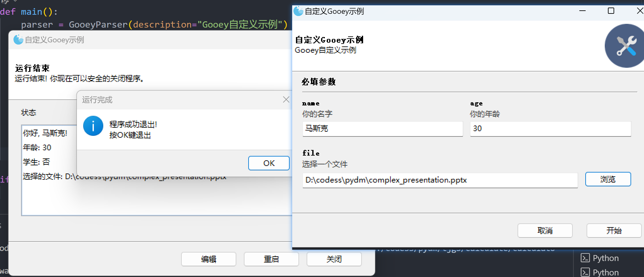Select the second Python terminal entry

[600, 272]
